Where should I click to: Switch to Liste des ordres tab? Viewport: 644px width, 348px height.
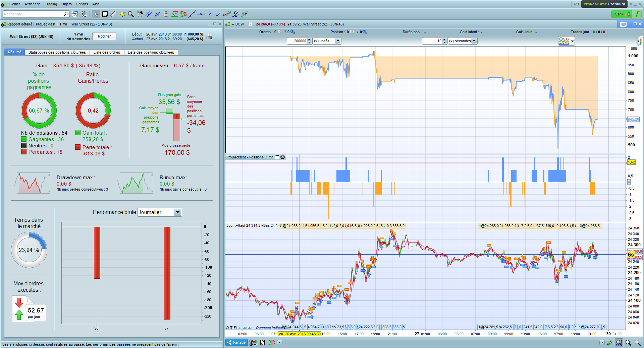(107, 52)
